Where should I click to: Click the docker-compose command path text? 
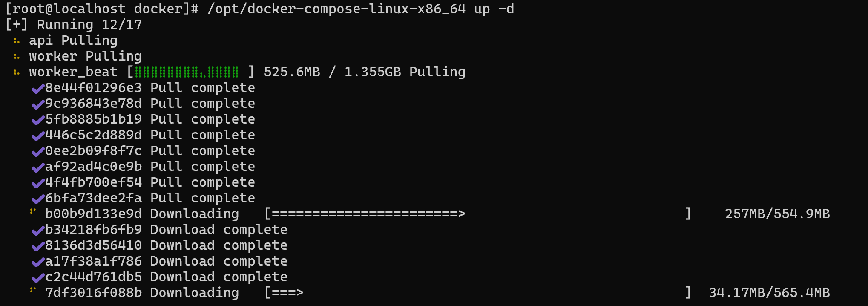[x=336, y=9]
